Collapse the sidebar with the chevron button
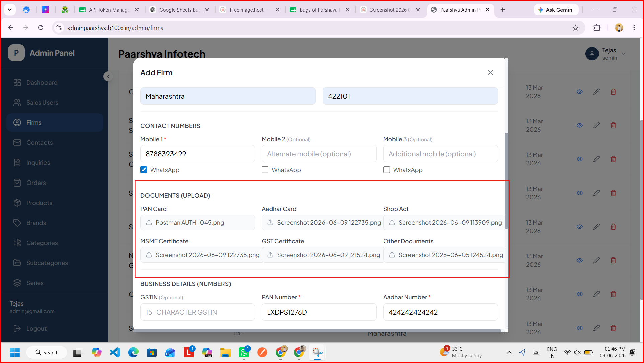The height and width of the screenshot is (363, 644). point(108,76)
